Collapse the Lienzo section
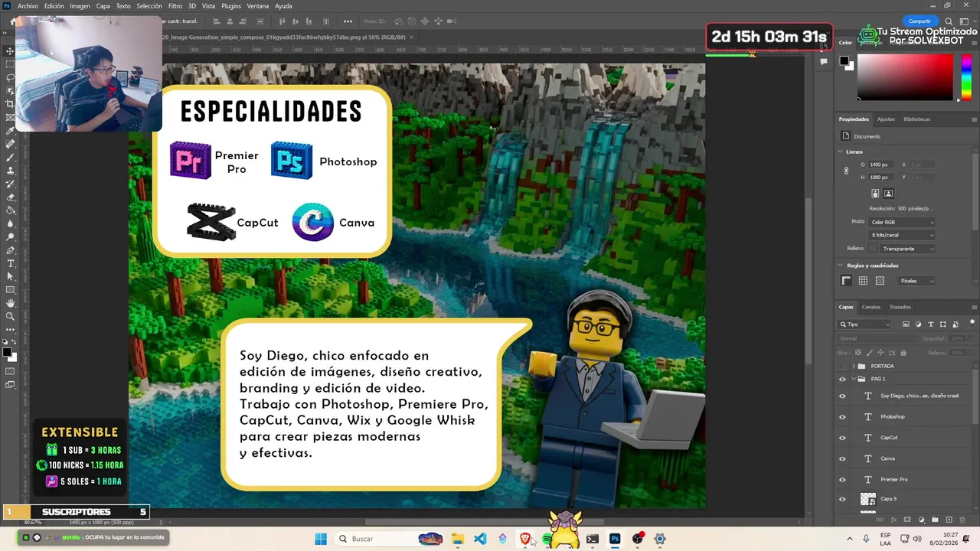 [x=841, y=152]
